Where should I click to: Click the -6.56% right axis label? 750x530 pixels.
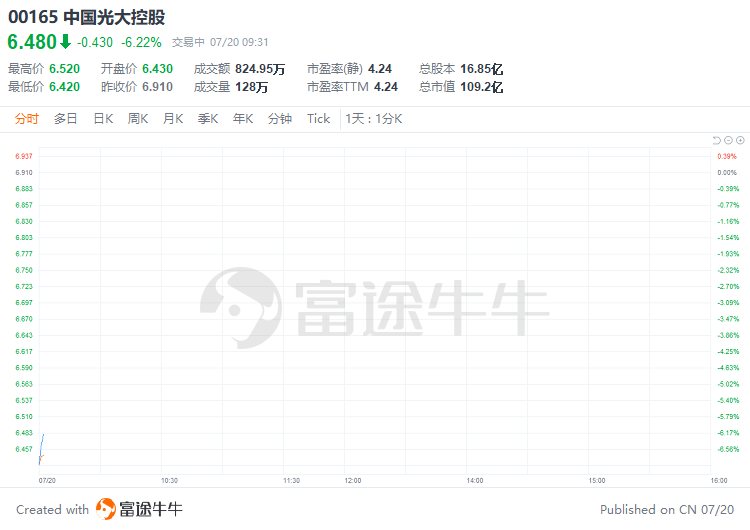pyautogui.click(x=728, y=449)
